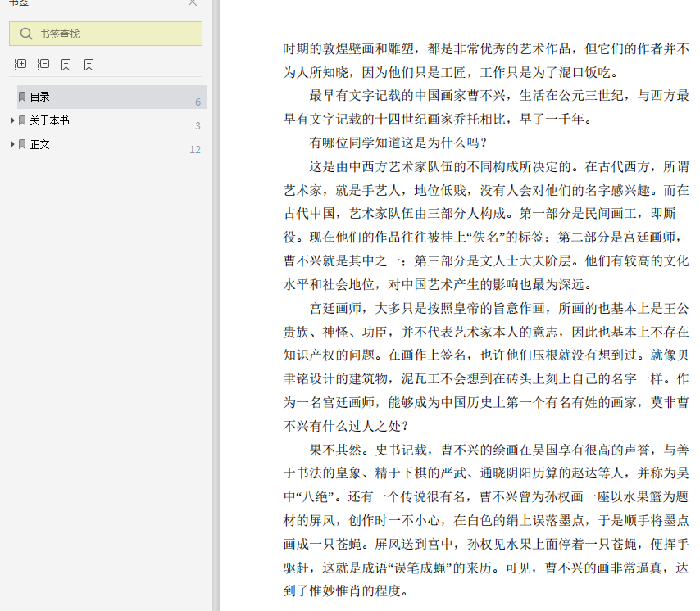Click page number 12 for 正文

[x=195, y=149]
